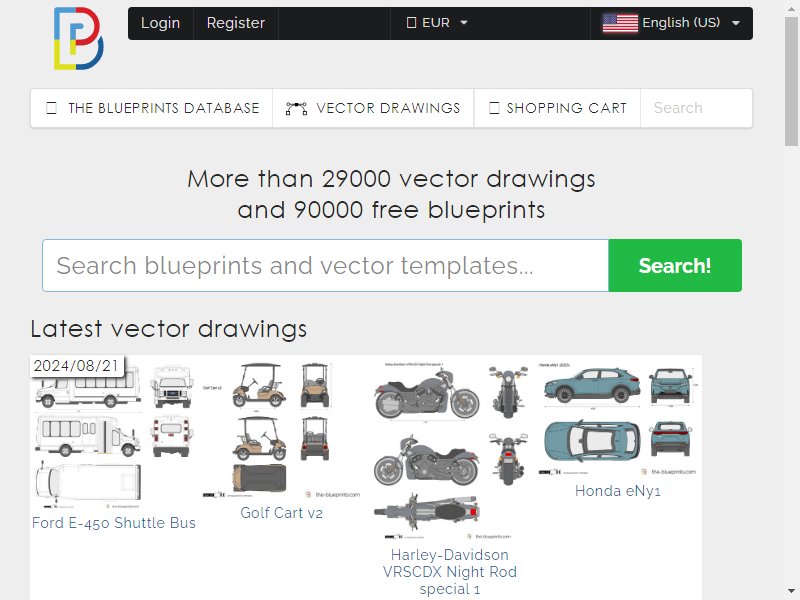800x600 pixels.
Task: Open Harley-Davidson VRSCDX Night Rod special link
Action: click(x=449, y=571)
